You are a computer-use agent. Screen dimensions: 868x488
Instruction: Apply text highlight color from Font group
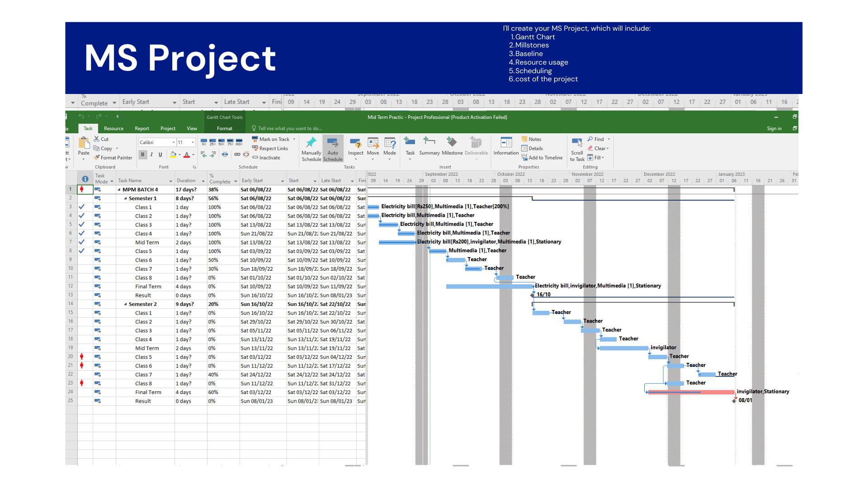(173, 155)
